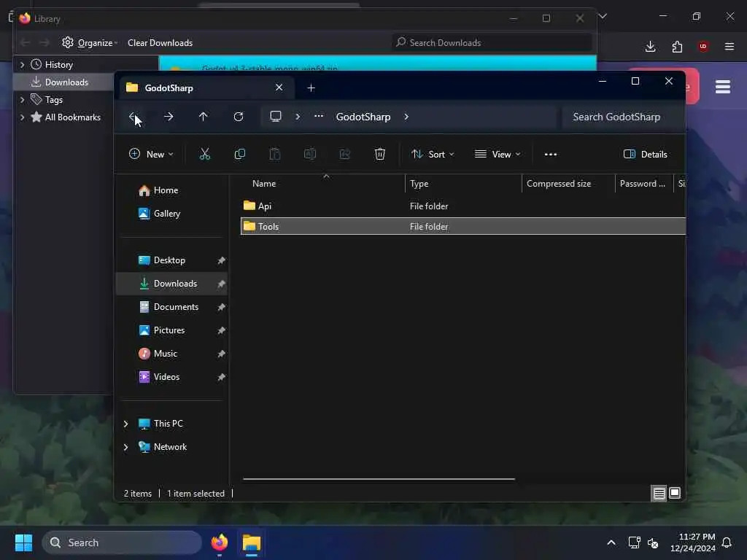Select the Tools folder
The image size is (747, 560).
(x=463, y=226)
